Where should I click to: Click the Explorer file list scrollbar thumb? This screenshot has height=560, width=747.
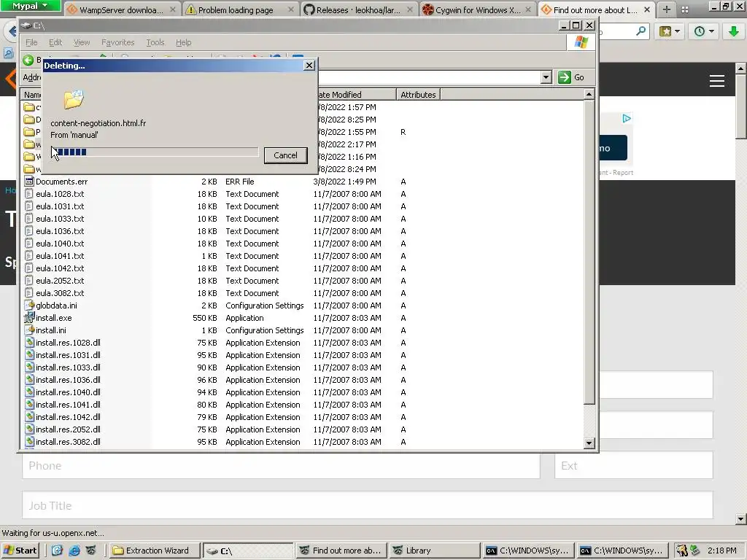tap(589, 252)
